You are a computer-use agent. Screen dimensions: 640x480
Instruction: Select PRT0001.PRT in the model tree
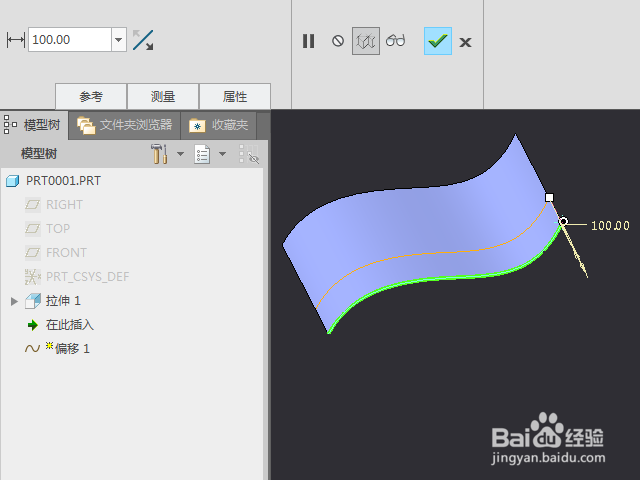[63, 181]
